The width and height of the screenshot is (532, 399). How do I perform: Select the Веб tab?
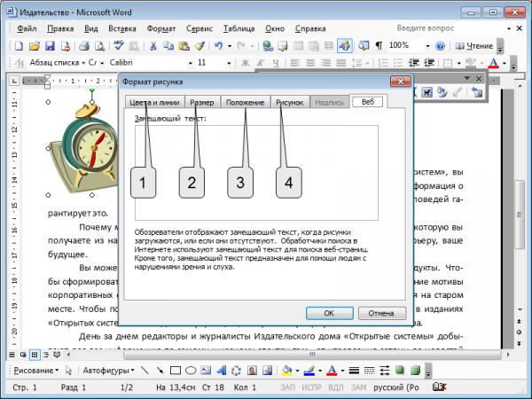[368, 101]
